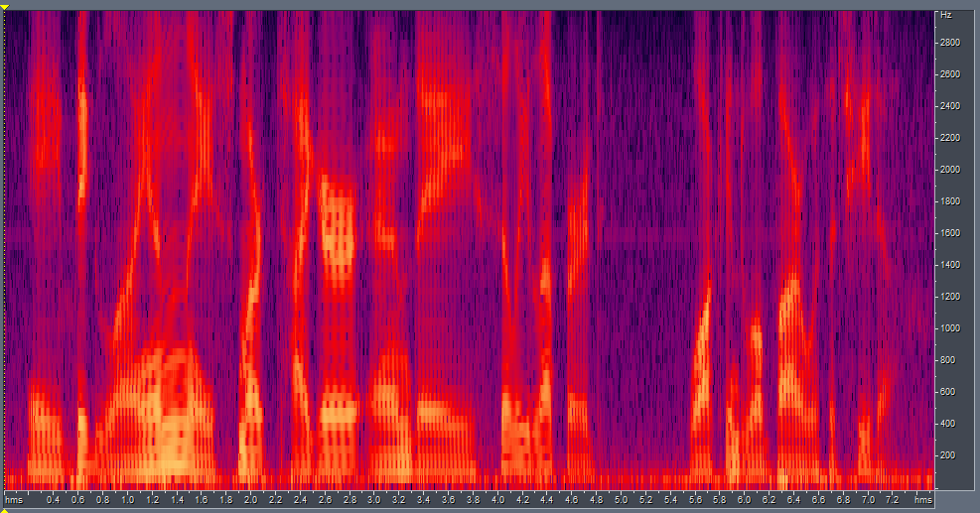This screenshot has height=513, width=980.
Task: Click the 4.8 mark on the time ruler
Action: (596, 500)
